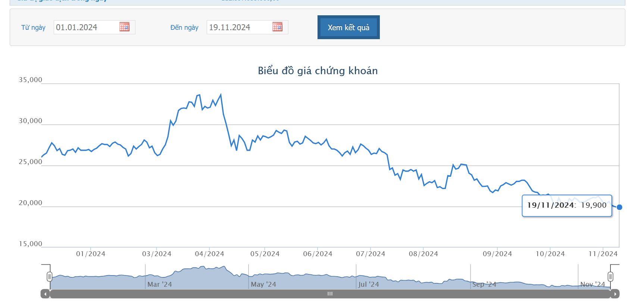Click the left arrow of the chart scrollbar
The image size is (644, 302).
(45, 294)
